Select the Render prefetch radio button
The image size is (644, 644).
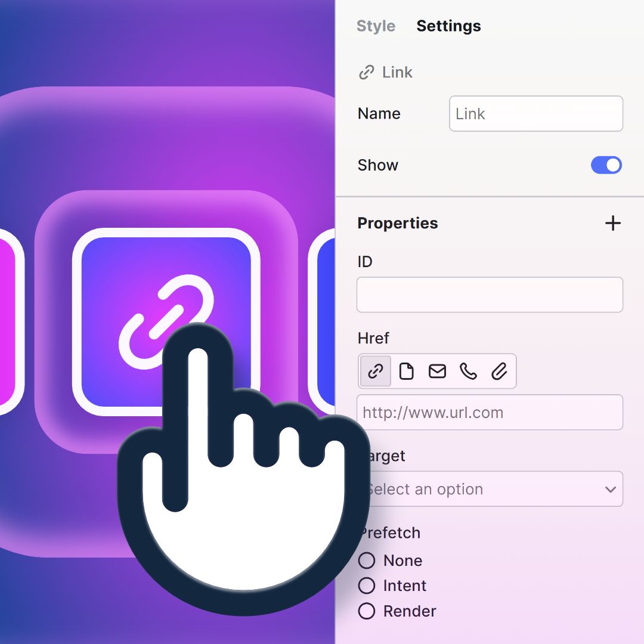click(x=367, y=611)
